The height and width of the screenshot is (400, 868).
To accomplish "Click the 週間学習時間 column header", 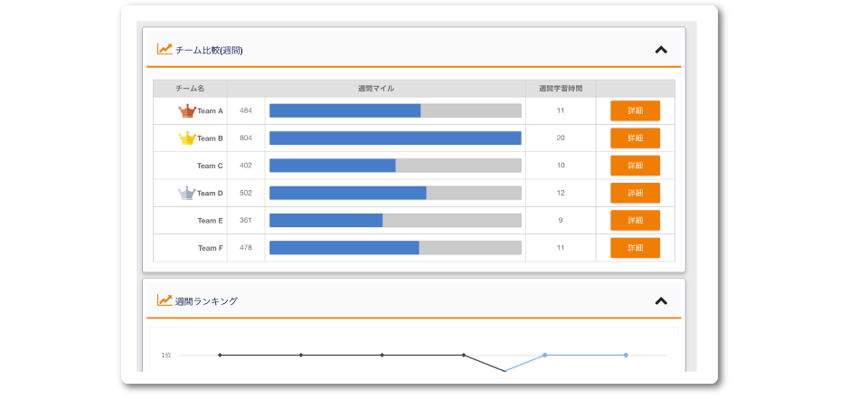I will click(x=561, y=89).
